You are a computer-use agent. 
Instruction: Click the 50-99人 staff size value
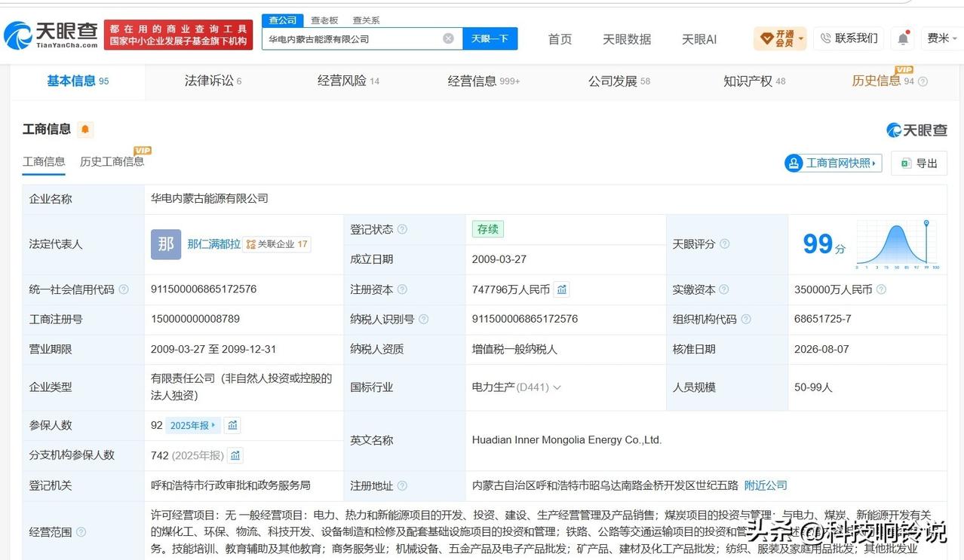[813, 387]
